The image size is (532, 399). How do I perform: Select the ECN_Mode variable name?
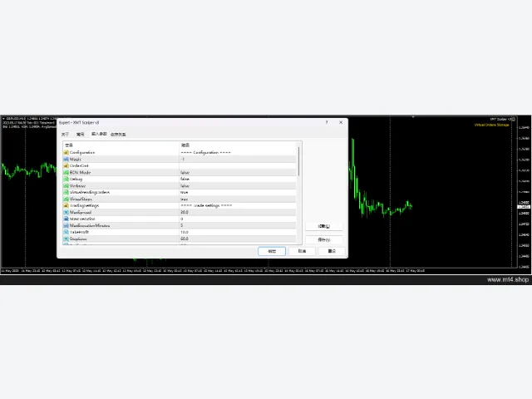click(80, 172)
